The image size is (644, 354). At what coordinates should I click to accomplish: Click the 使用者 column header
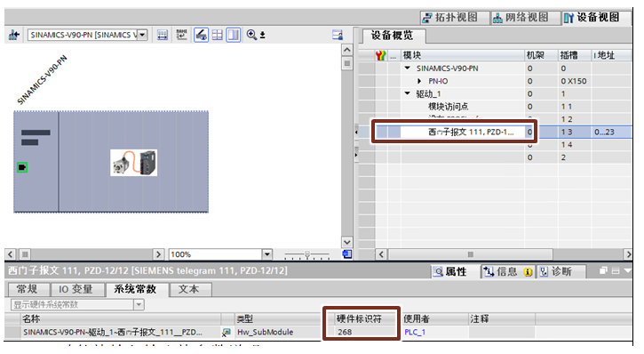point(435,318)
